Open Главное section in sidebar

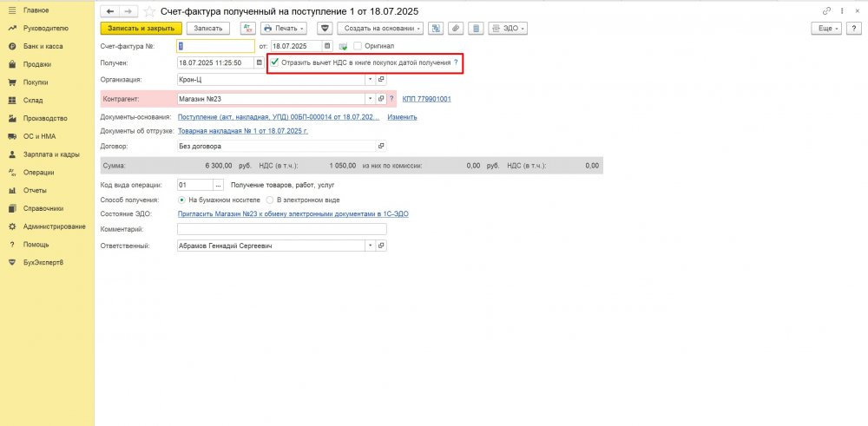(36, 10)
